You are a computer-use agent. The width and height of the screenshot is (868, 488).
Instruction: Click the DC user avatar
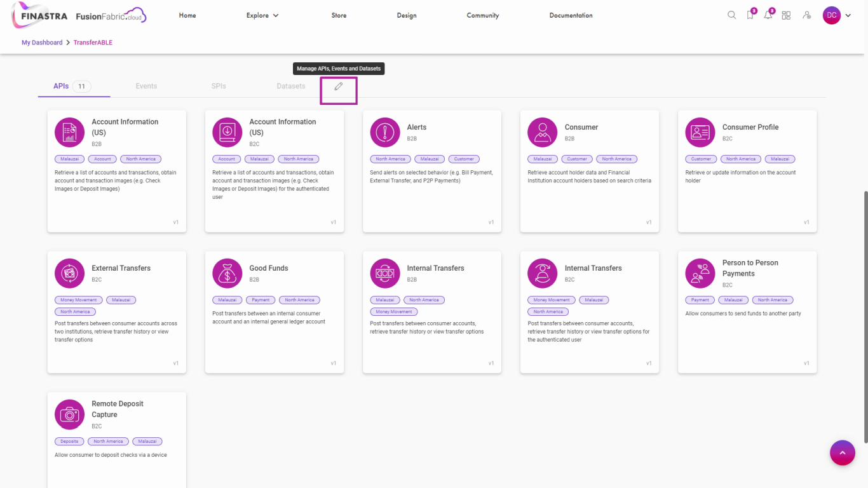coord(832,15)
